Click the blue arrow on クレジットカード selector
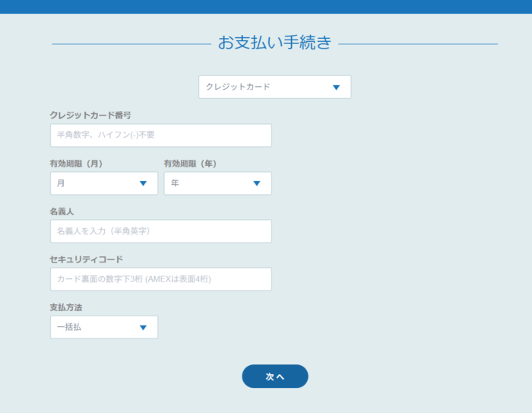 click(336, 87)
